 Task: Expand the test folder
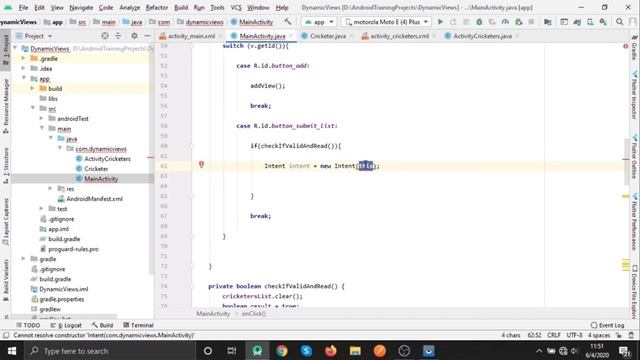coord(42,209)
